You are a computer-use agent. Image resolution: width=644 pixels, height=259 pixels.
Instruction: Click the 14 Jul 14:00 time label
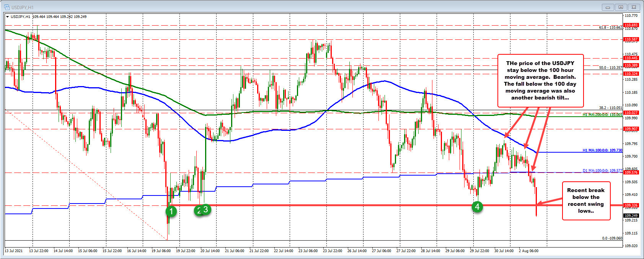(x=63, y=251)
